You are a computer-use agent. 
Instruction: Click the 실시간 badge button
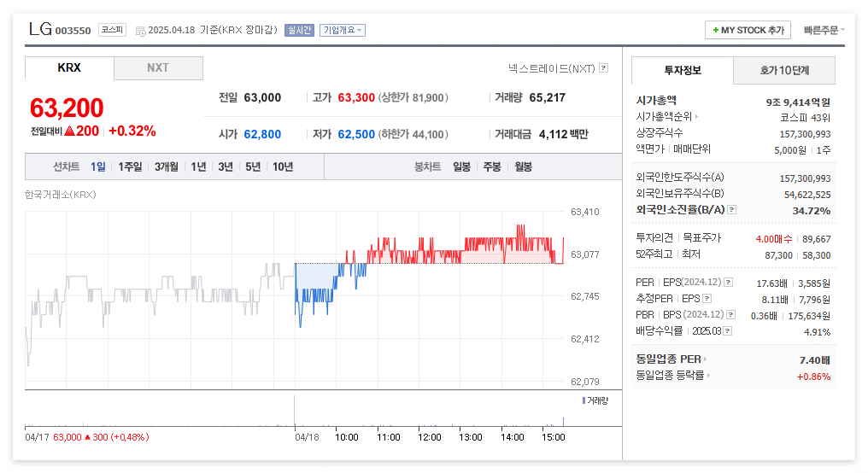[300, 30]
